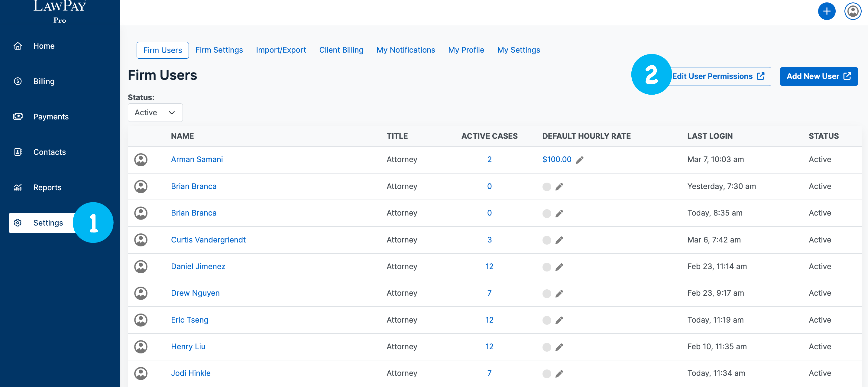This screenshot has width=868, height=387.
Task: Click the Add New User button
Action: click(818, 76)
